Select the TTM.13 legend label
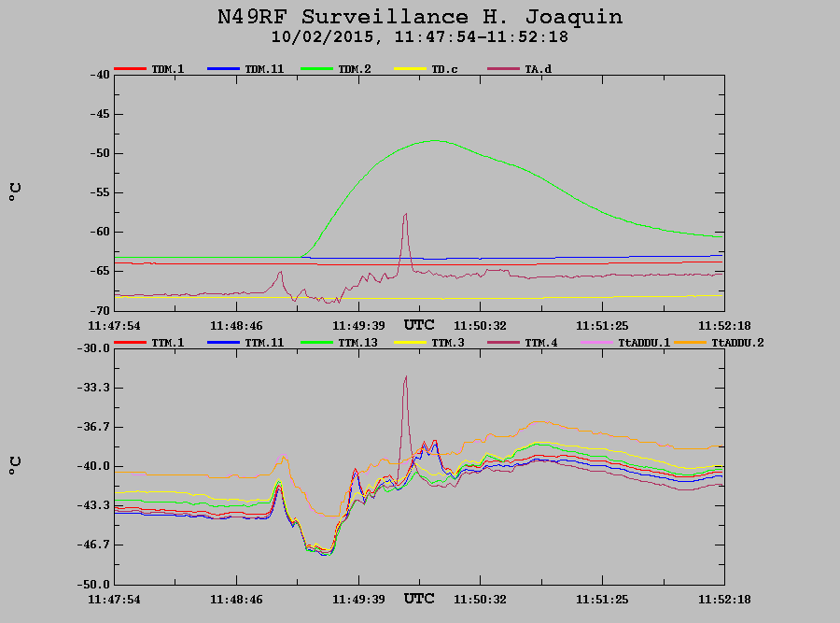Image resolution: width=840 pixels, height=623 pixels. [357, 343]
